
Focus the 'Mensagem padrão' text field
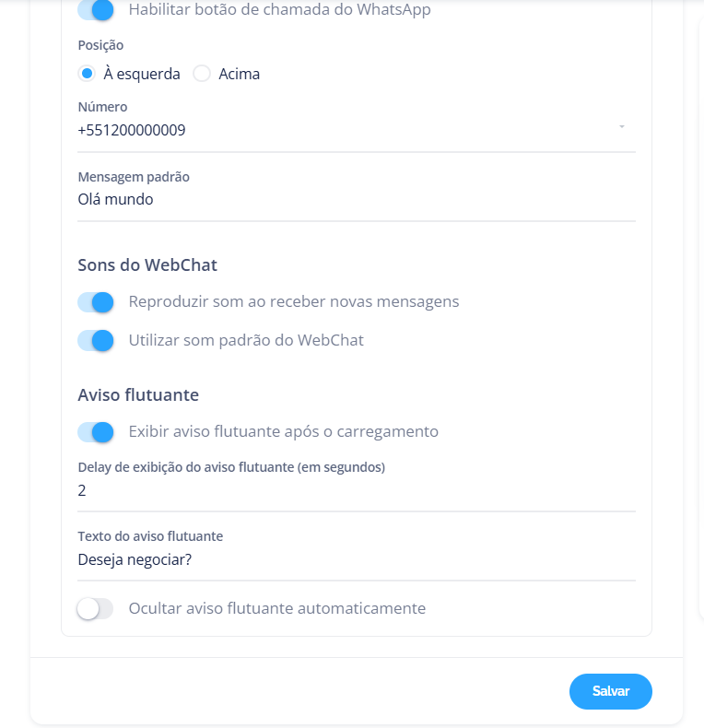tap(356, 199)
